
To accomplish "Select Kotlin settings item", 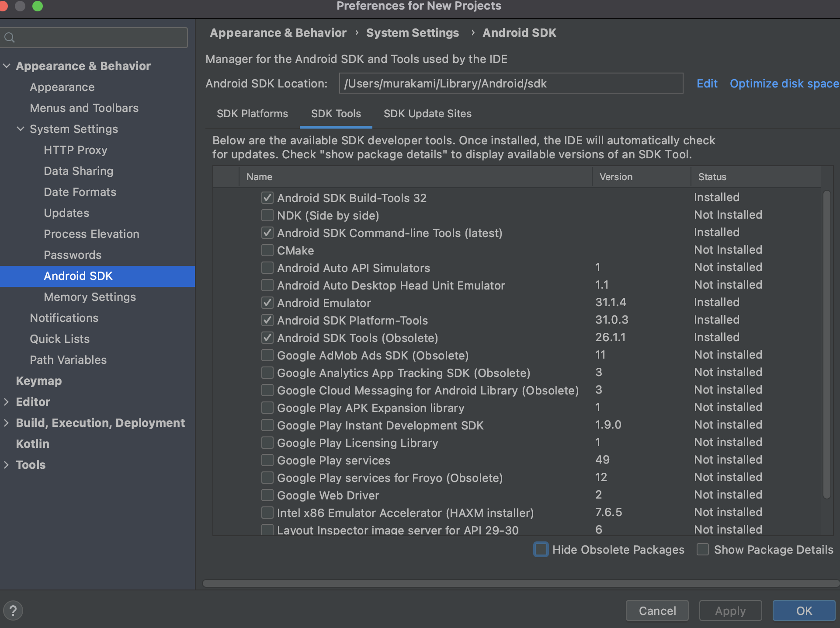I will pos(32,444).
